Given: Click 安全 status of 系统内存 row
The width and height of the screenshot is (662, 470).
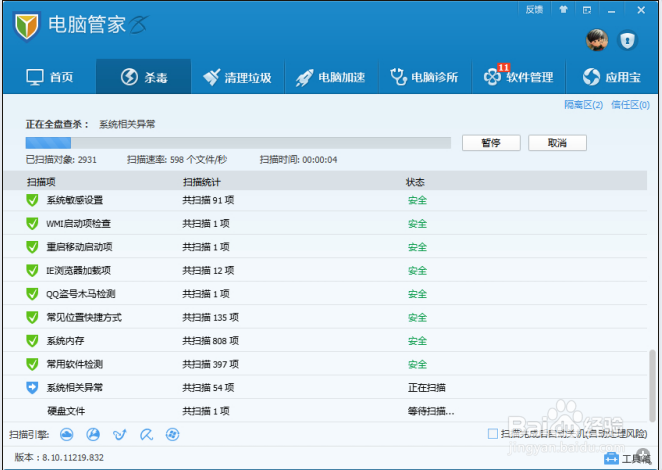Looking at the screenshot, I should [417, 341].
